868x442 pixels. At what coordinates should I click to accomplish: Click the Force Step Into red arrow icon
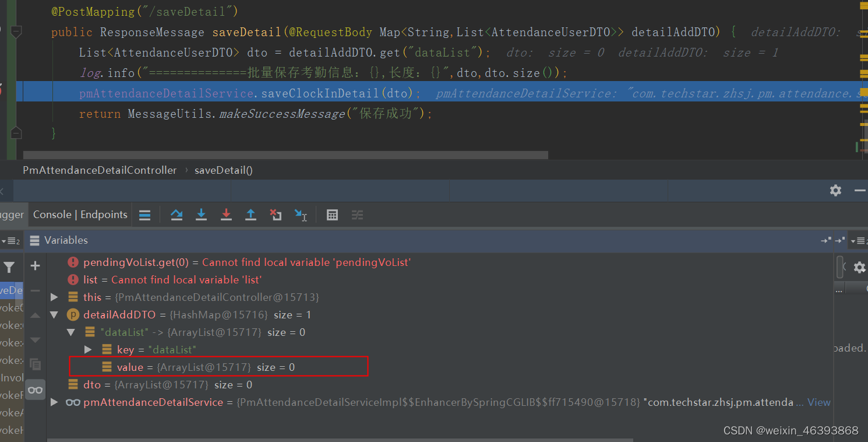pyautogui.click(x=226, y=215)
